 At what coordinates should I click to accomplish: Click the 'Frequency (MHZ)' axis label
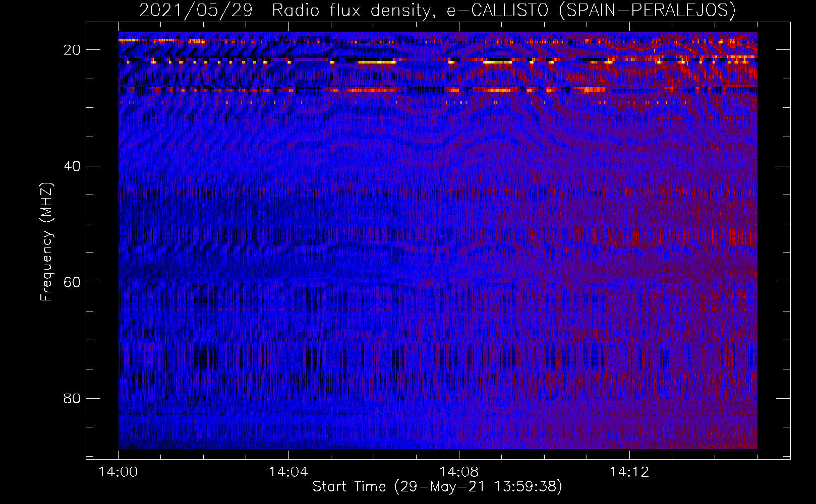pyautogui.click(x=46, y=242)
